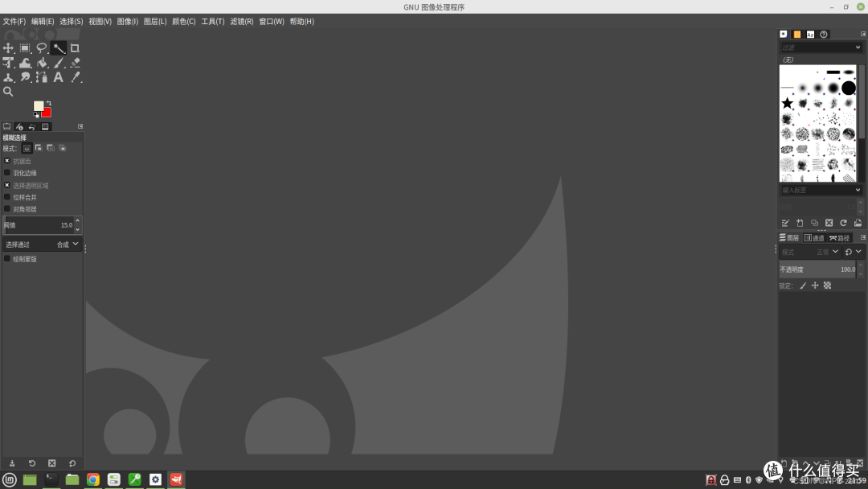Select the Clone stamp tool
Screen dimensions: 868x489
point(8,77)
